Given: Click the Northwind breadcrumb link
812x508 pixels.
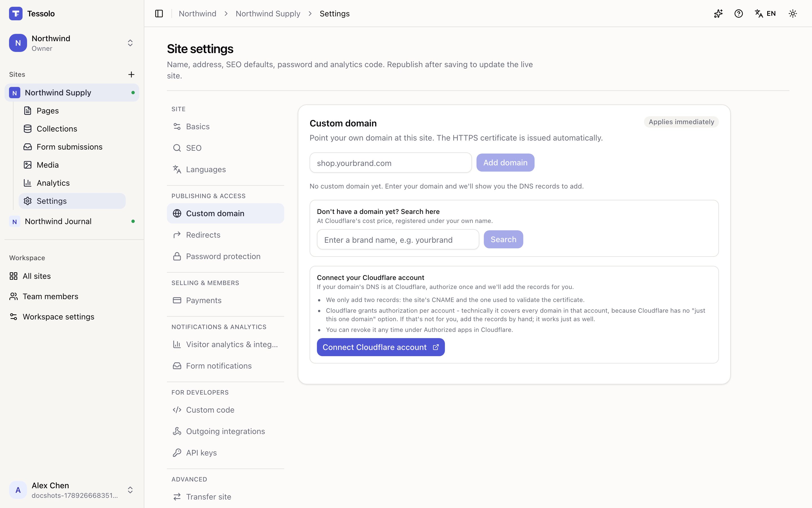Looking at the screenshot, I should pyautogui.click(x=197, y=14).
